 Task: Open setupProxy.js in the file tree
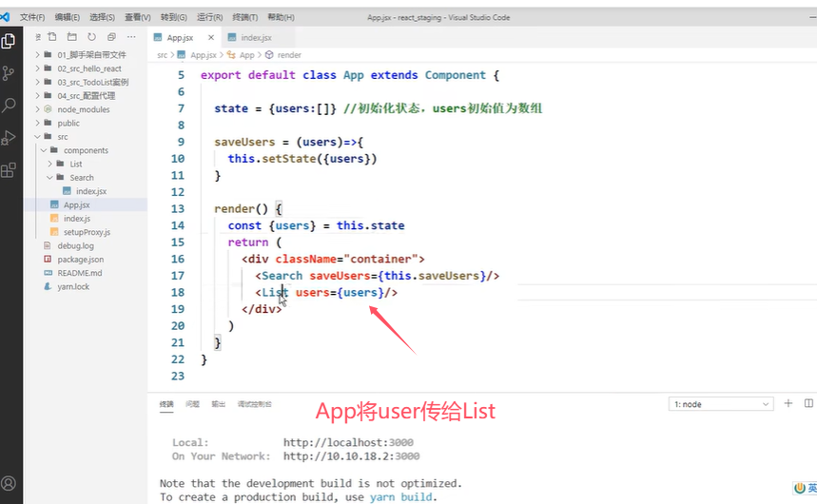pos(87,232)
